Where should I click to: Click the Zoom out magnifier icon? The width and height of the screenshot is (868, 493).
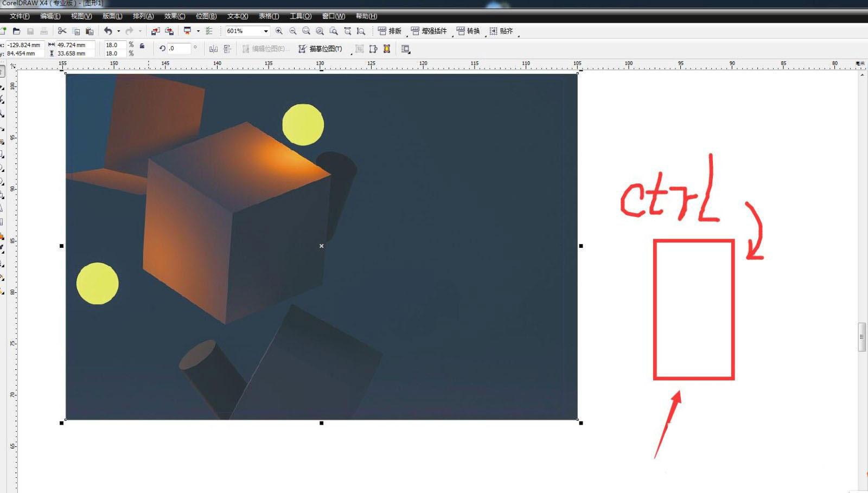(x=293, y=31)
